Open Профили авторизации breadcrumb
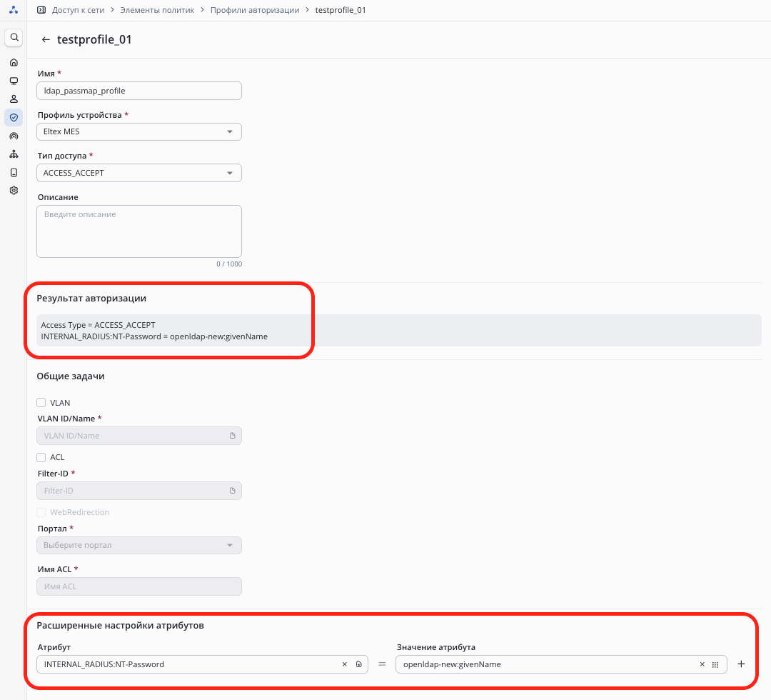Screen dimensions: 771x700 [255, 10]
